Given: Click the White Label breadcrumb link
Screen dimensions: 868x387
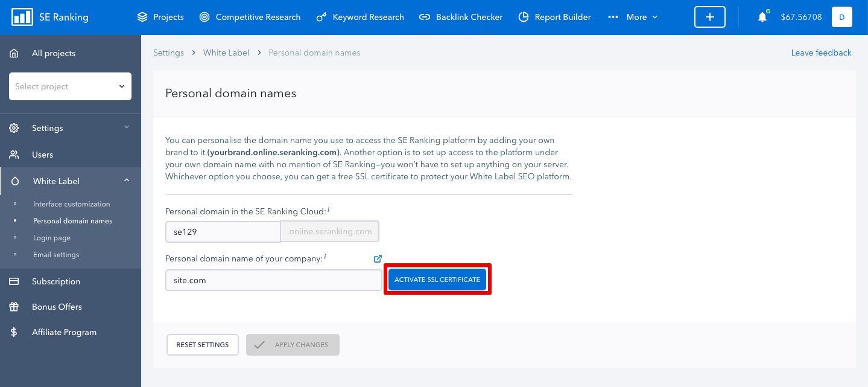Looking at the screenshot, I should coord(226,53).
